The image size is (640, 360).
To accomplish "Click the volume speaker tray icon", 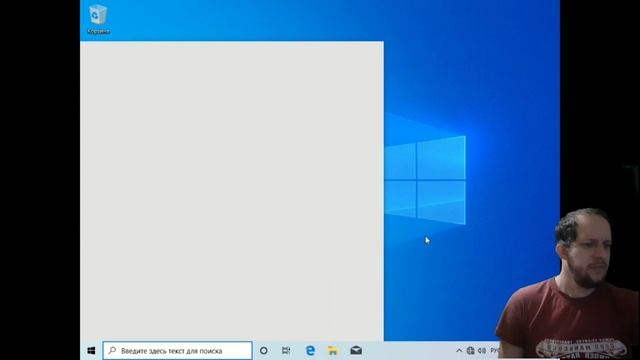I will pyautogui.click(x=482, y=351).
